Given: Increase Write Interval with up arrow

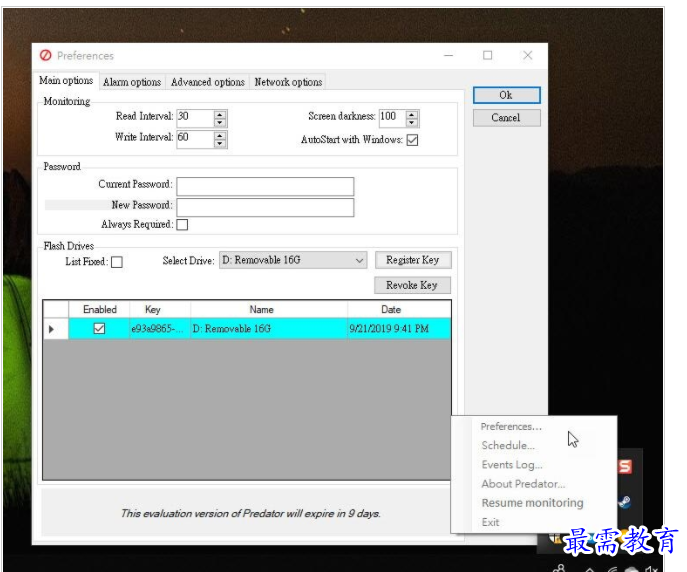Looking at the screenshot, I should click(220, 136).
